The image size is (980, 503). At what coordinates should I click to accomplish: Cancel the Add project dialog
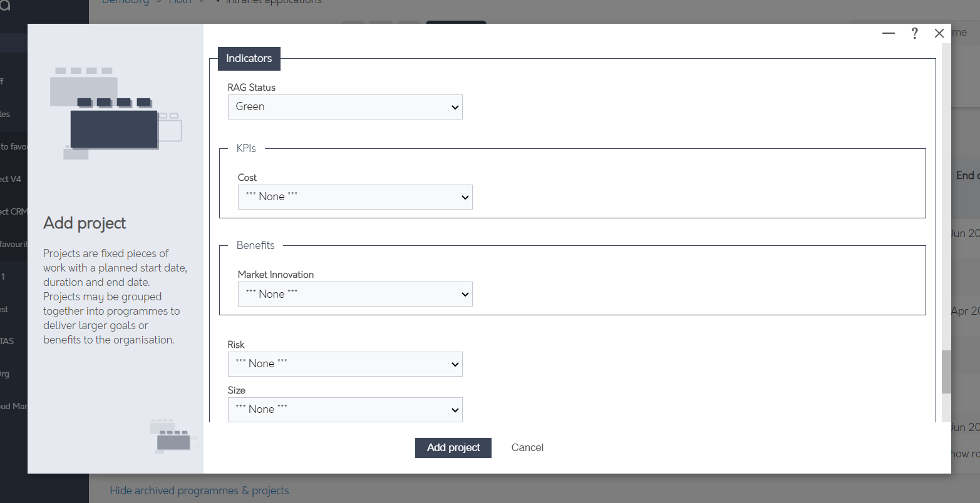click(x=527, y=447)
